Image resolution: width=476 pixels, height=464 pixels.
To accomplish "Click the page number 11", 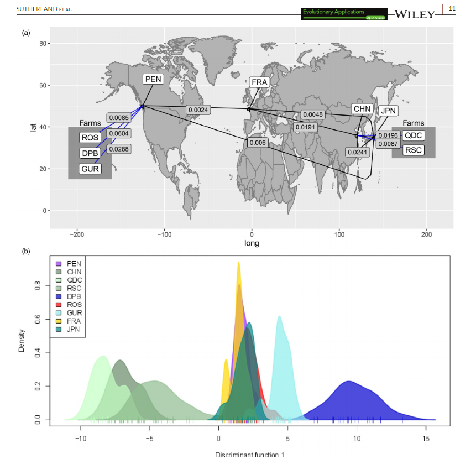I will (x=452, y=8).
